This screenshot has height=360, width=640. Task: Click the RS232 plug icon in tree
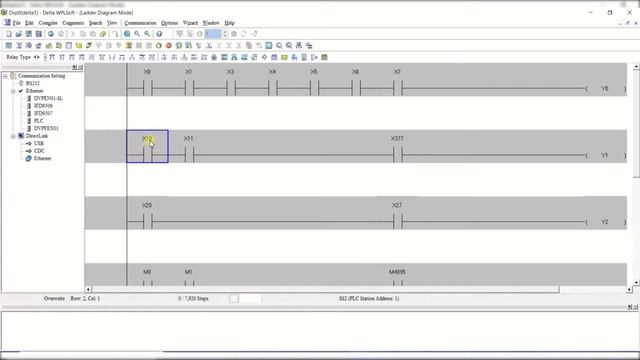(x=21, y=83)
